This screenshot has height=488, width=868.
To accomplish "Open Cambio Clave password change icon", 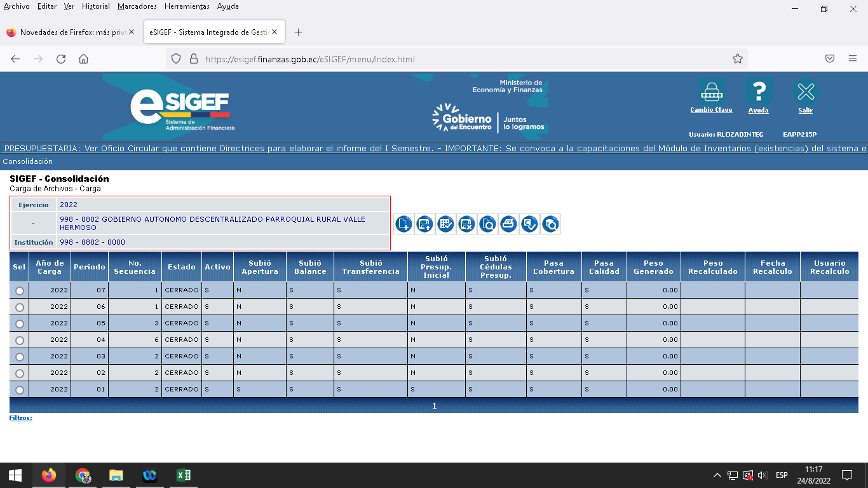I will 711,93.
